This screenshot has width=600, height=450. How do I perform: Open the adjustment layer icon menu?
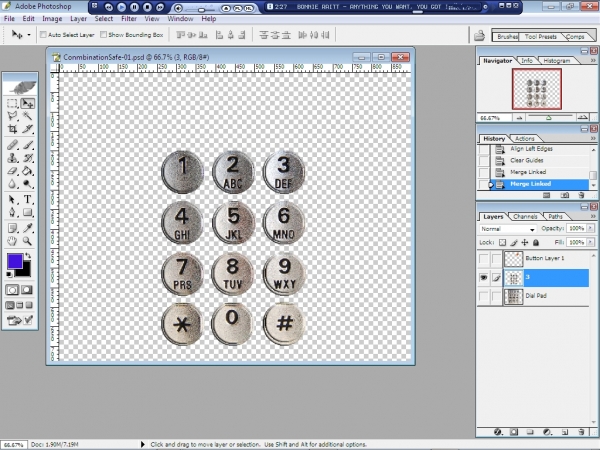pos(547,432)
